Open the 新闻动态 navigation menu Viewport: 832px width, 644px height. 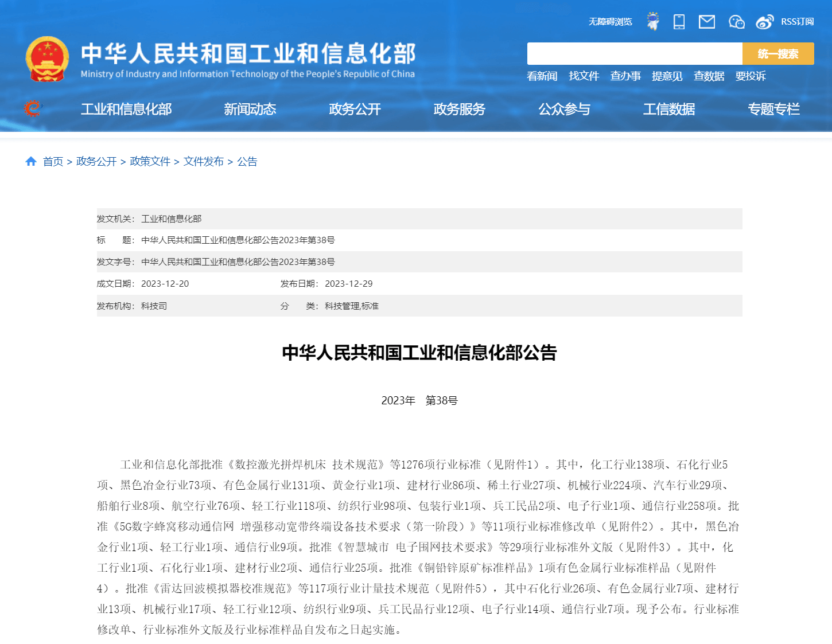[x=250, y=109]
